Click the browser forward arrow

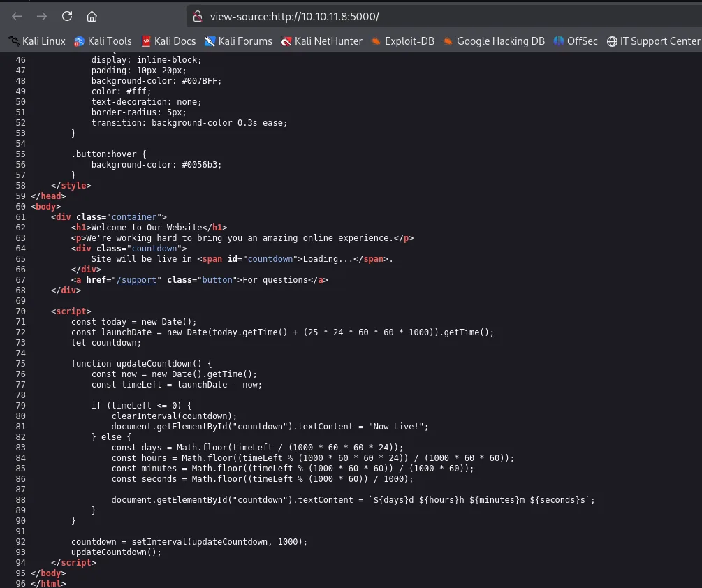point(42,17)
